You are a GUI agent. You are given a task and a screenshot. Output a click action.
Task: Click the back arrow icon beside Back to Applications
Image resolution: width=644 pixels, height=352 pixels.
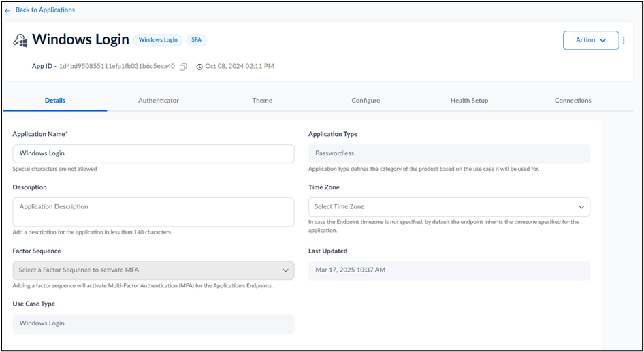coord(7,10)
